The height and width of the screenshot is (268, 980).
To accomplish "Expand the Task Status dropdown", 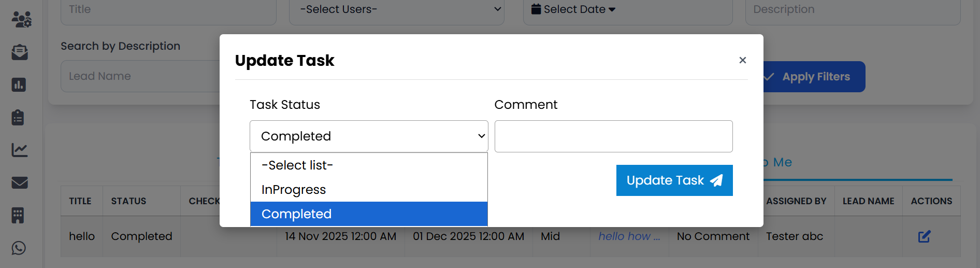I will click(369, 136).
